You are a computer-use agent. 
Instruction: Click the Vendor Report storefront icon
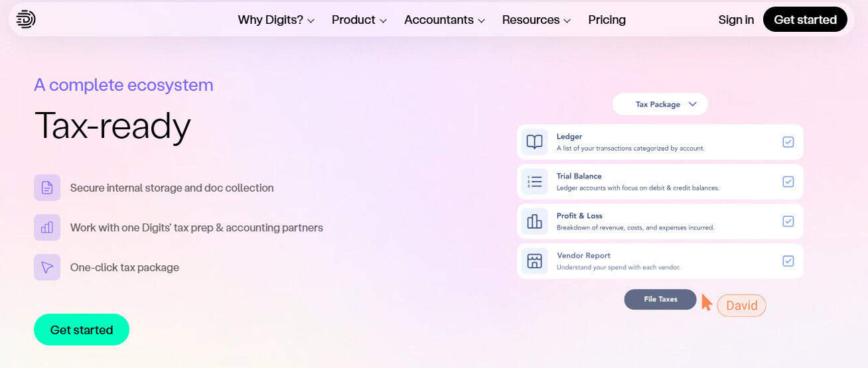coord(534,261)
